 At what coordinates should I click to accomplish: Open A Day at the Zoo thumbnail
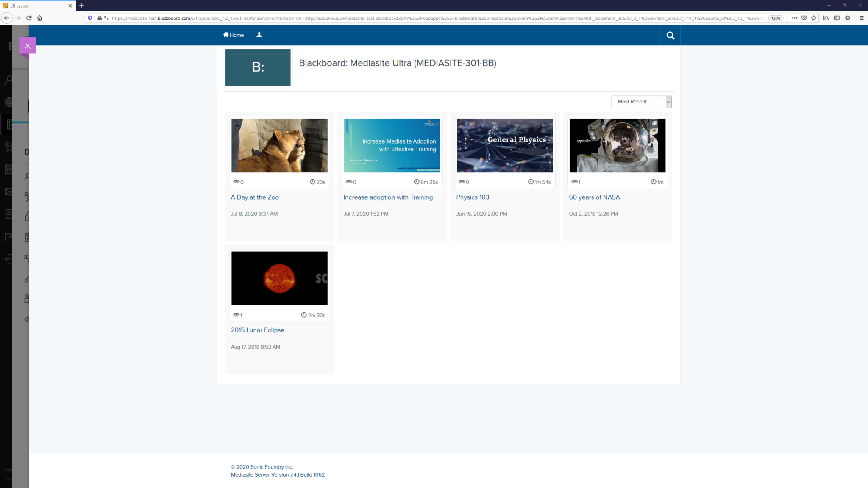(279, 145)
